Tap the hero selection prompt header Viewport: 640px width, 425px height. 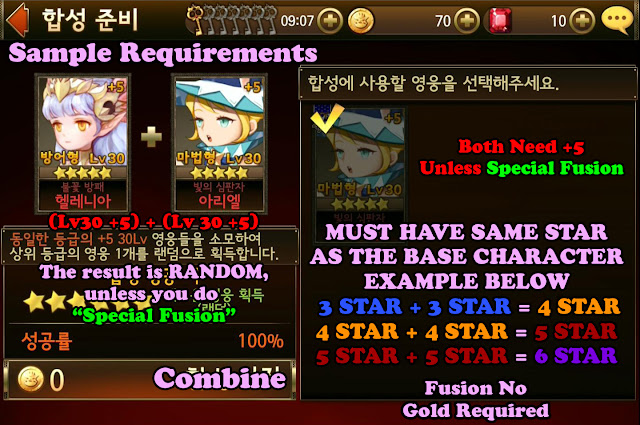tap(468, 83)
